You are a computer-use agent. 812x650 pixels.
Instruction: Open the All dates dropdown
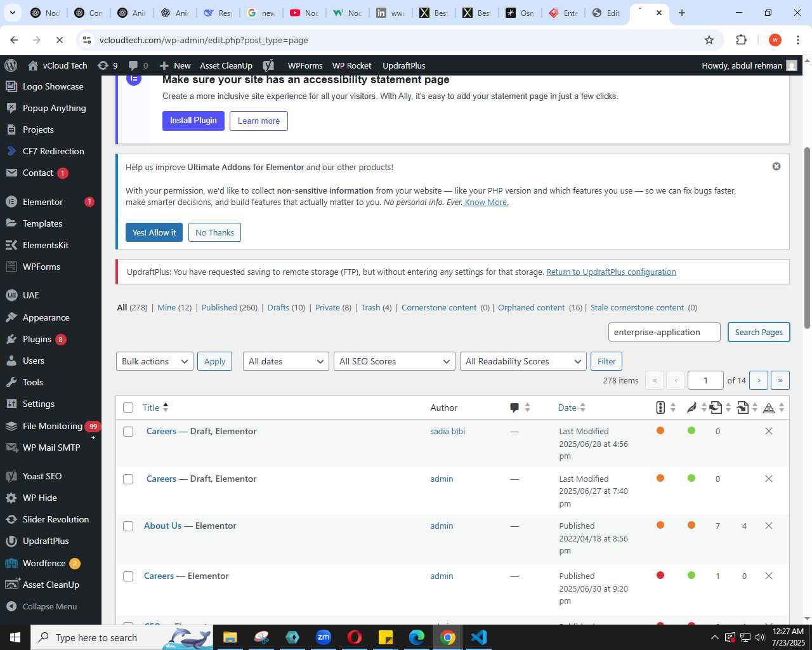[x=286, y=361]
